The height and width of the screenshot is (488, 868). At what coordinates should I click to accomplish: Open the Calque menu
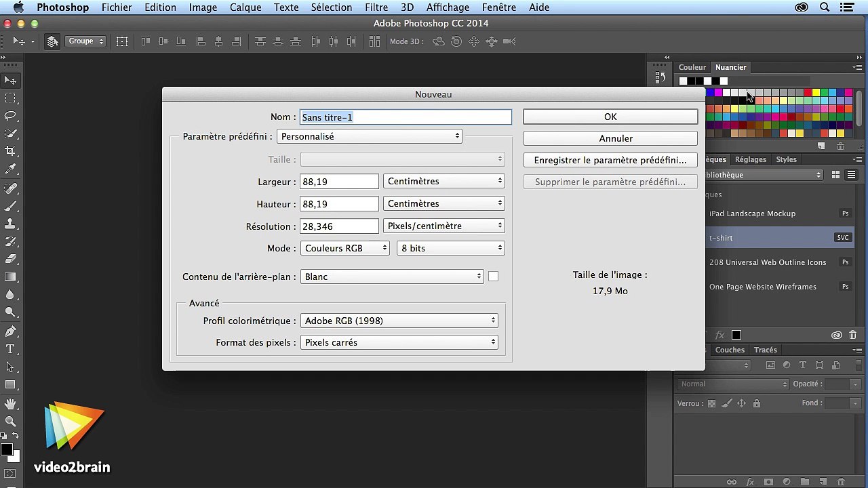pos(245,7)
